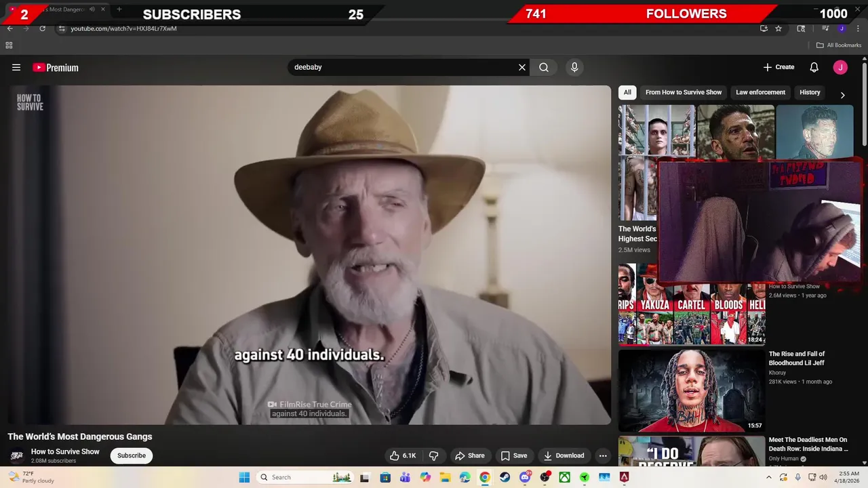Dislike the video with thumbs down
This screenshot has height=488, width=868.
(x=434, y=455)
